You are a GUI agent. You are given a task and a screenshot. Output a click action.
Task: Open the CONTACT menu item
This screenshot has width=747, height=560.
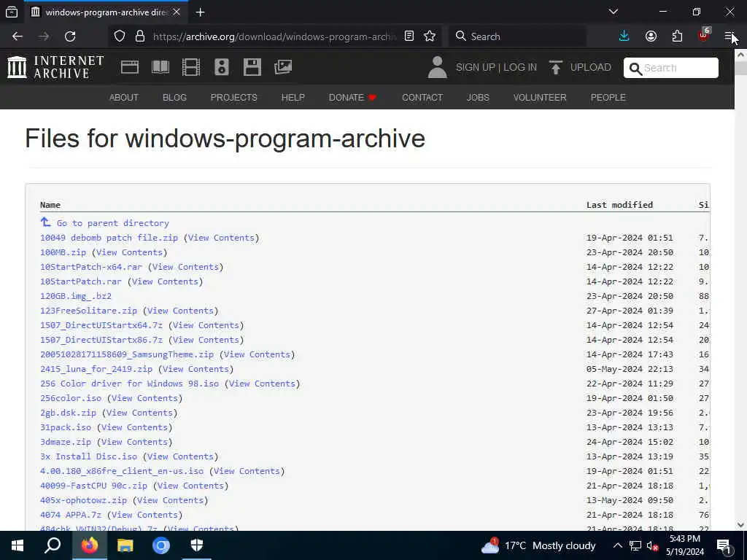click(422, 97)
